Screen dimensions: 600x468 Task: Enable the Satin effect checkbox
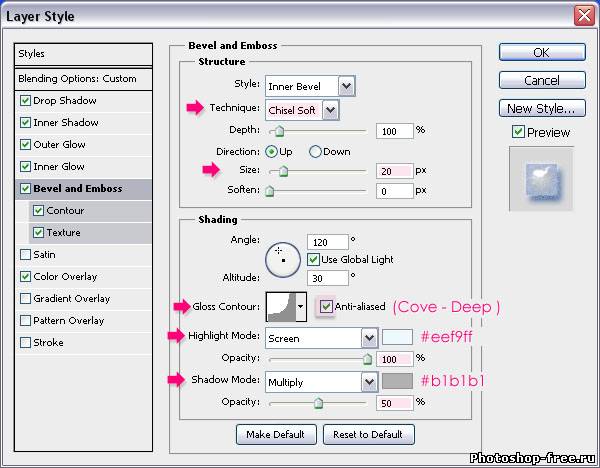[x=25, y=255]
